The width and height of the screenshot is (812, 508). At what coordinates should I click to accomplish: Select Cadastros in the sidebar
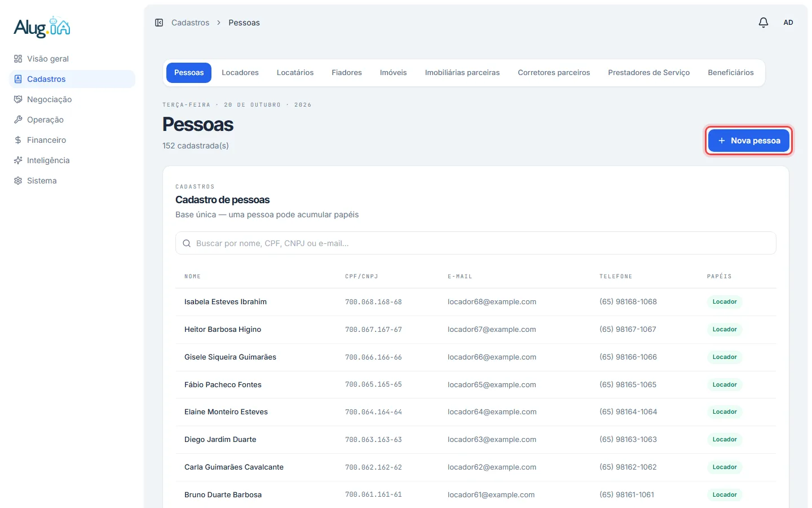click(72, 79)
